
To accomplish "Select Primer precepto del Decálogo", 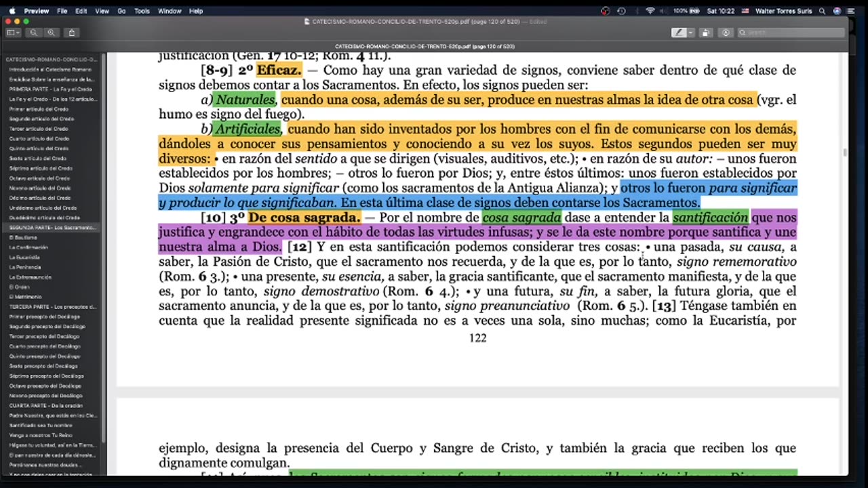I will [x=44, y=317].
